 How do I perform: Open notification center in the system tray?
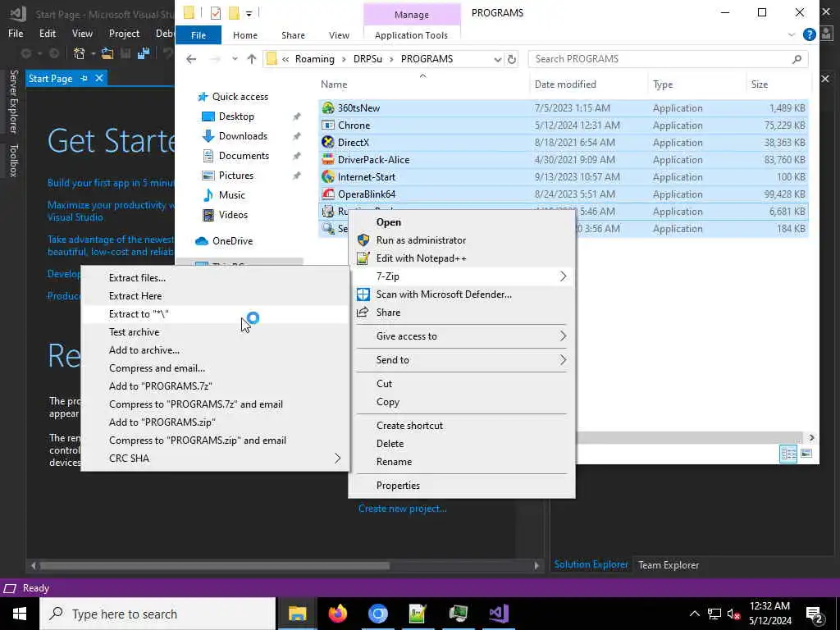[x=815, y=614]
